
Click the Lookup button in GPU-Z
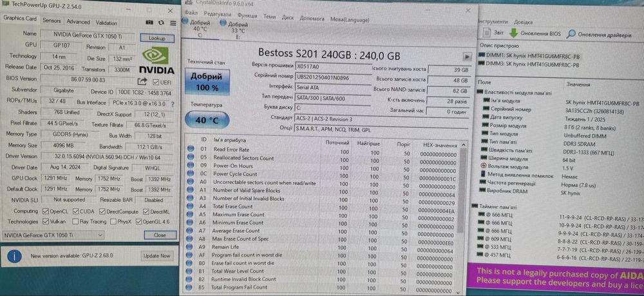156,38
